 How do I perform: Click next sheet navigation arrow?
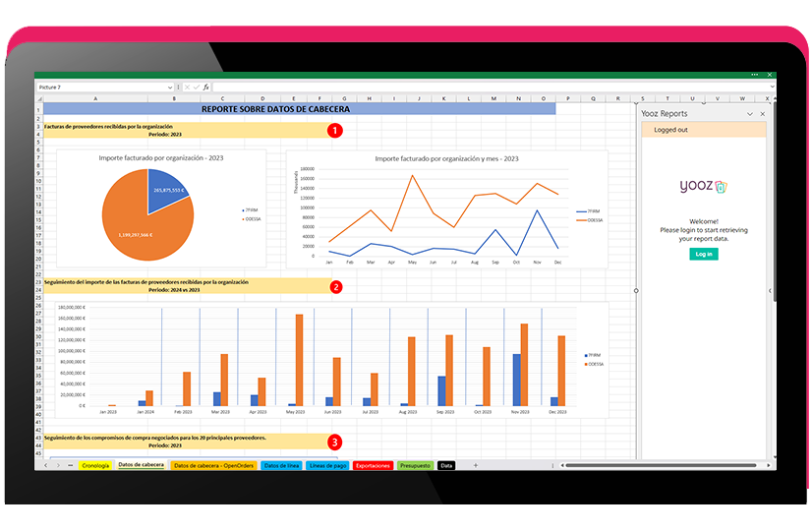[x=58, y=465]
